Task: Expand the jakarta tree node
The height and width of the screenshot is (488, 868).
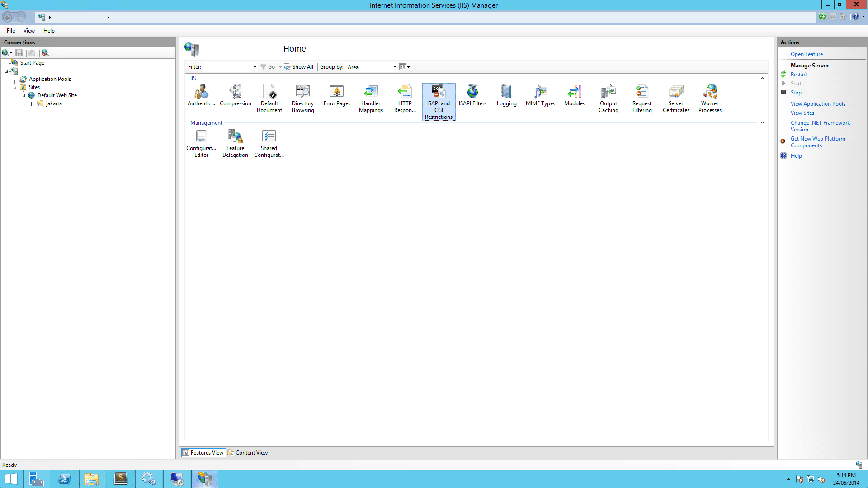Action: (32, 104)
